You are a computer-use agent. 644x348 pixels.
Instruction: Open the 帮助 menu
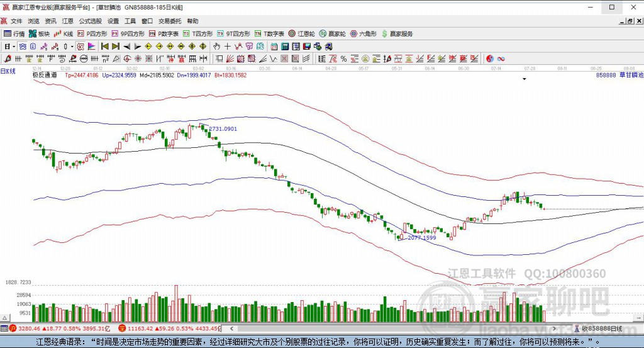(x=192, y=21)
